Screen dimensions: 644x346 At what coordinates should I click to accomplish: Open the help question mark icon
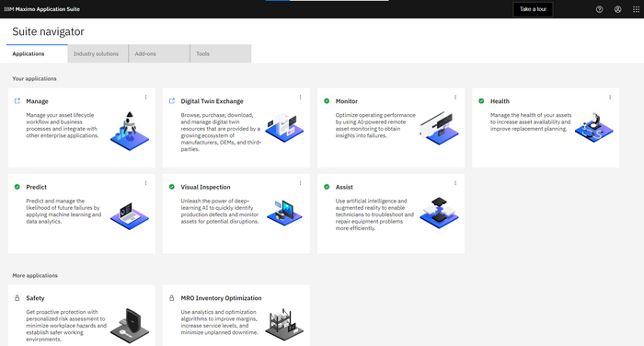pos(599,9)
